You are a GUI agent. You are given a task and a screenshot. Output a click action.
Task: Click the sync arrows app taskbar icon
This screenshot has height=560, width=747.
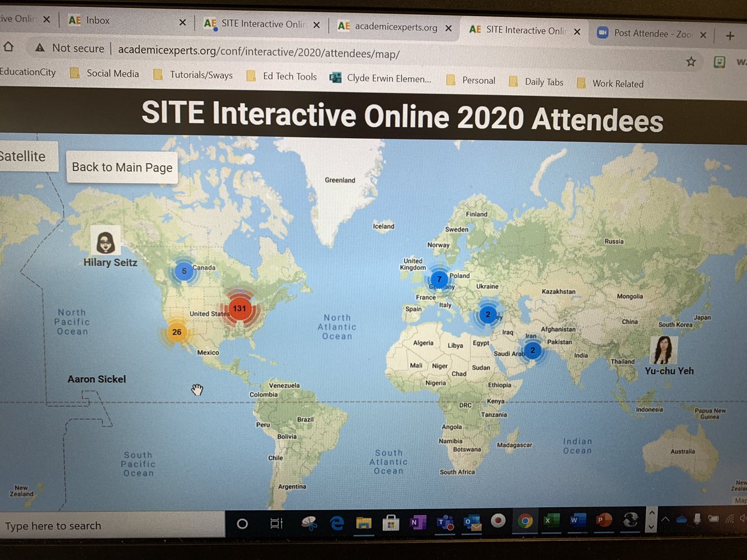point(630,520)
